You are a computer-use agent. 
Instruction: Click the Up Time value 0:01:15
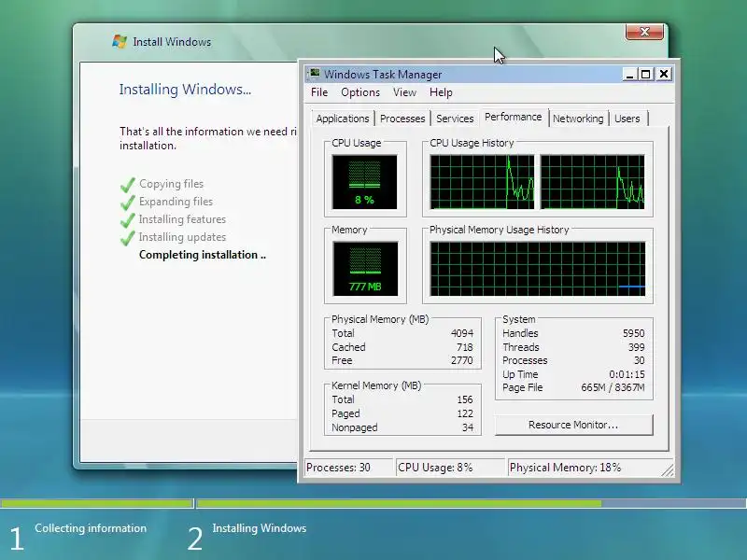627,374
